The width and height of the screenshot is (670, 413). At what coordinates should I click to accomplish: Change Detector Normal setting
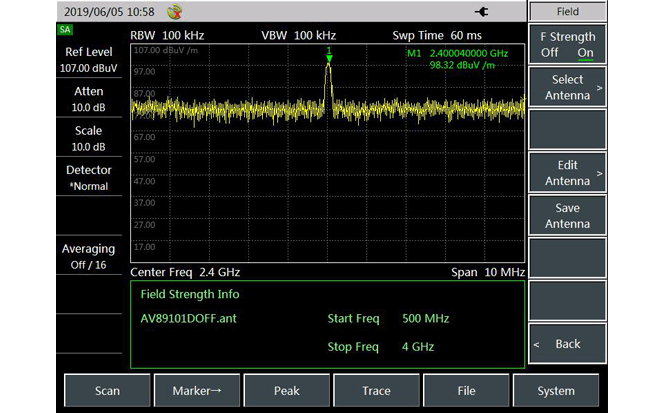[89, 178]
